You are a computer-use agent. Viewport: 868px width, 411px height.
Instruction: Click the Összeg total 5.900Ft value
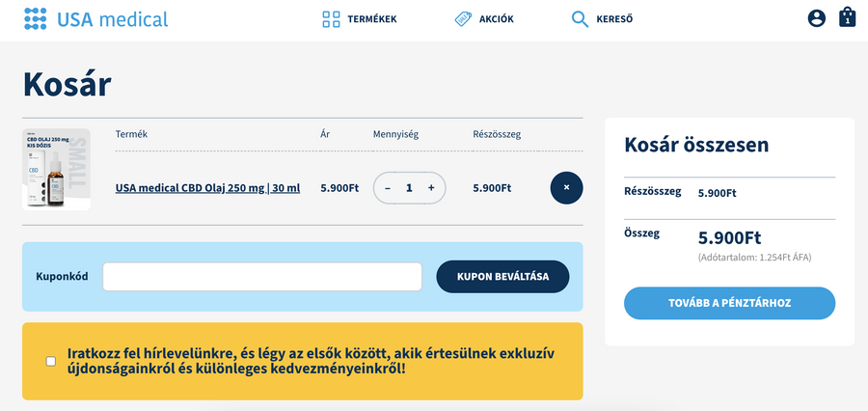(730, 238)
